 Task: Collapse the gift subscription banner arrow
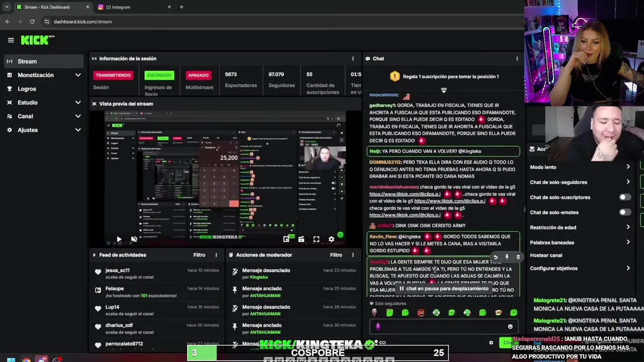[444, 90]
